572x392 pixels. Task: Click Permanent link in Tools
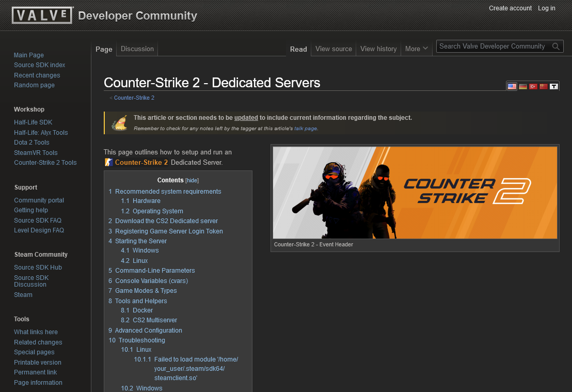[x=36, y=372]
